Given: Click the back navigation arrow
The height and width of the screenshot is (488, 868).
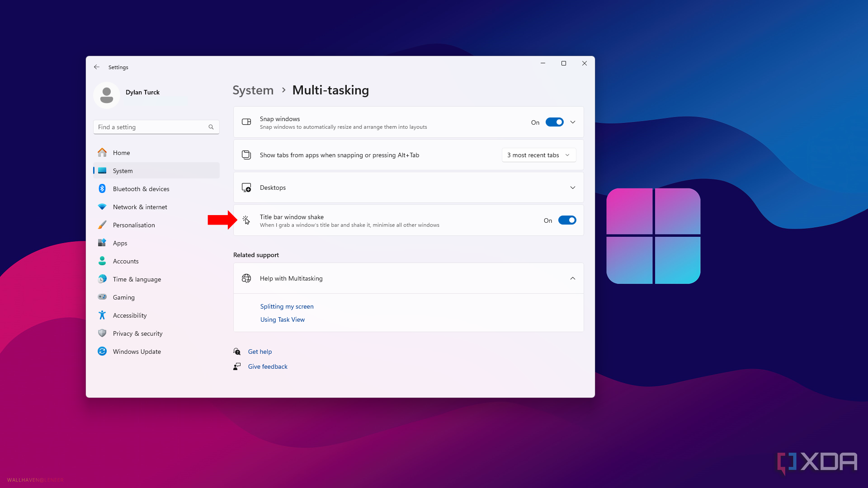Looking at the screenshot, I should 97,67.
